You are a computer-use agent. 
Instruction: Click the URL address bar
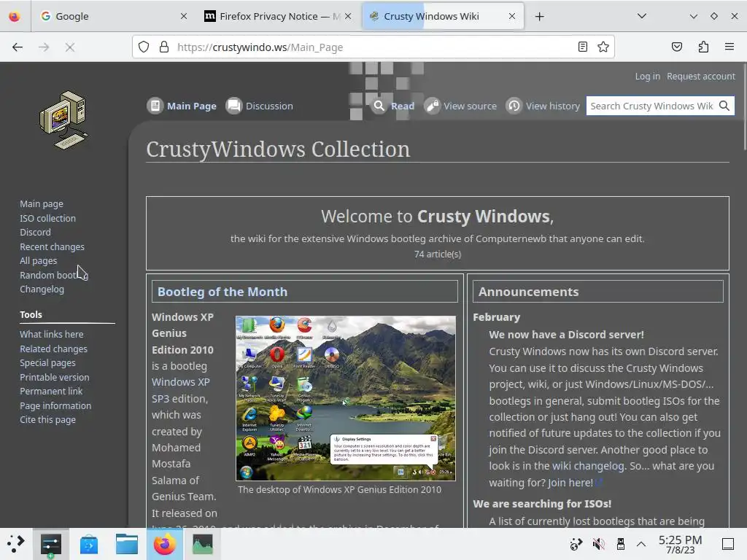[371, 47]
